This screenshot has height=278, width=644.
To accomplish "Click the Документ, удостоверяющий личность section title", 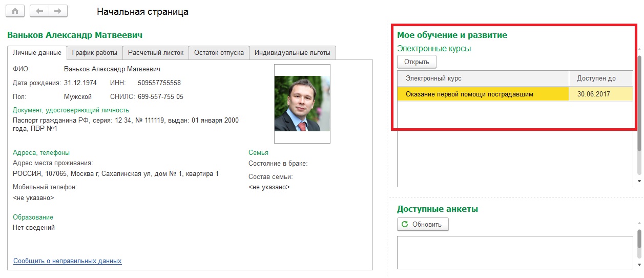I will [x=71, y=110].
